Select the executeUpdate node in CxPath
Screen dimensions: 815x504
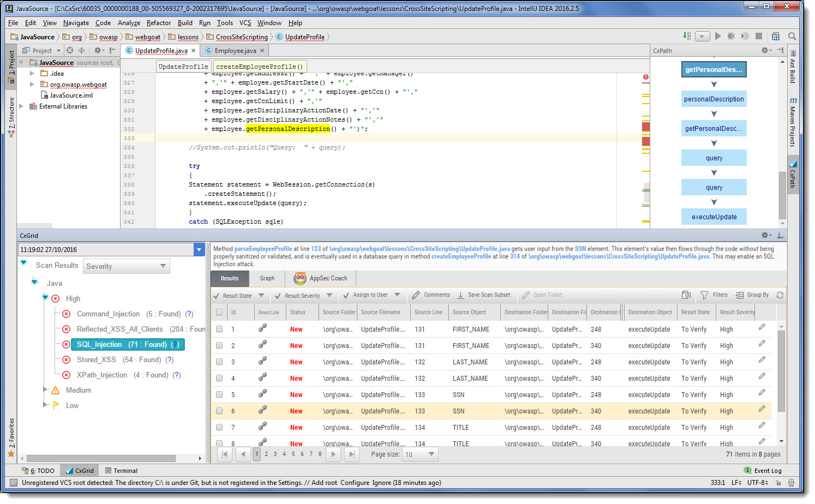(714, 217)
